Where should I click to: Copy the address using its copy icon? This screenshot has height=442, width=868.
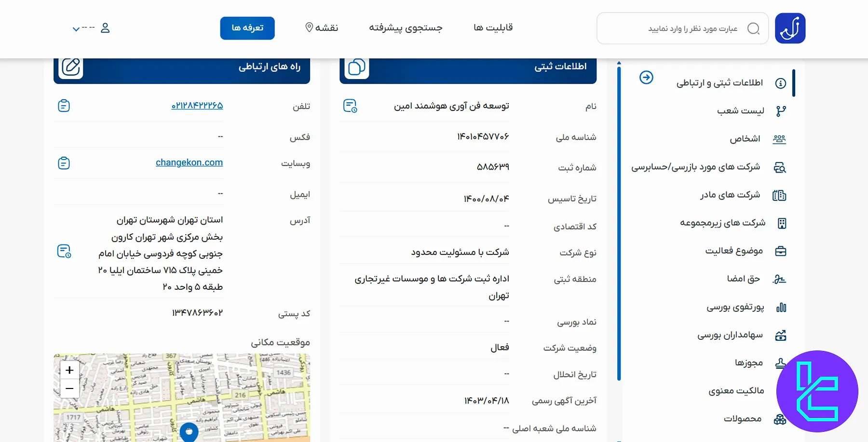(x=65, y=251)
